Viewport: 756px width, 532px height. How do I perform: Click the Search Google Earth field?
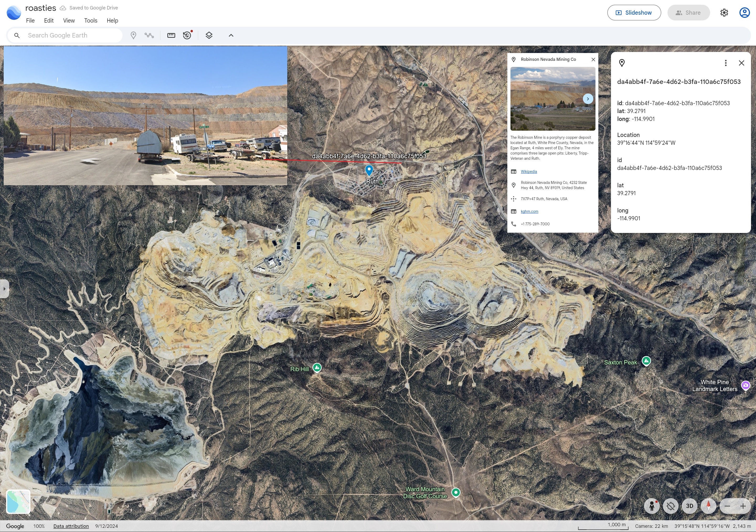coord(65,35)
